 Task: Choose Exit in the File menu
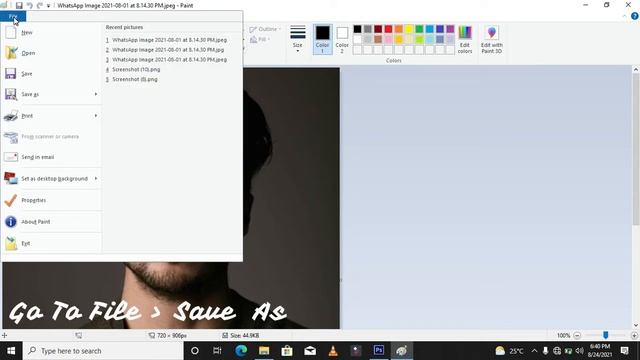click(51, 243)
